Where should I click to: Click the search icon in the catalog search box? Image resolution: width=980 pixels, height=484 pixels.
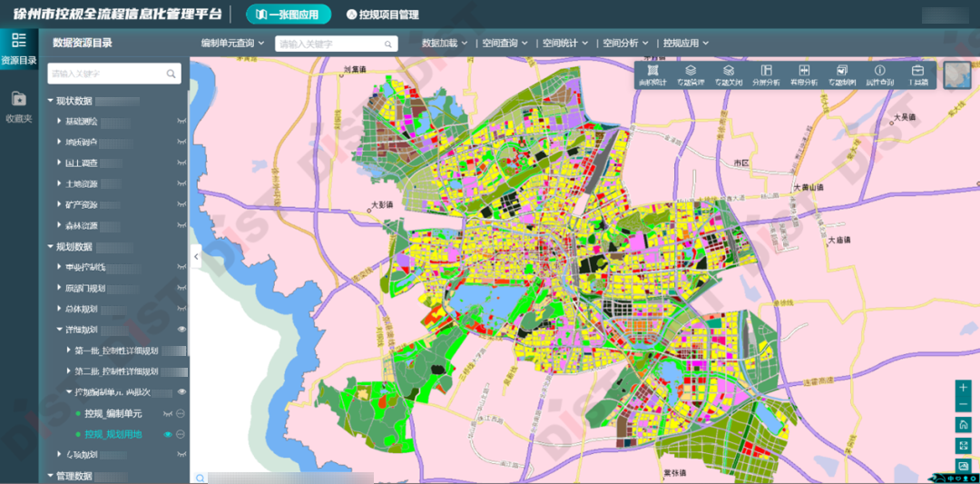(171, 74)
